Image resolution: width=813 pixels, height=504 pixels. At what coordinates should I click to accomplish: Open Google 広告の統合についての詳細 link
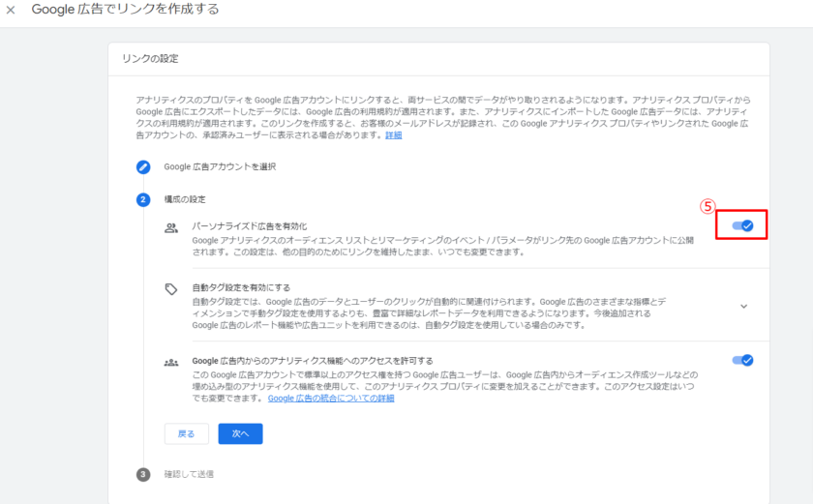(x=331, y=398)
